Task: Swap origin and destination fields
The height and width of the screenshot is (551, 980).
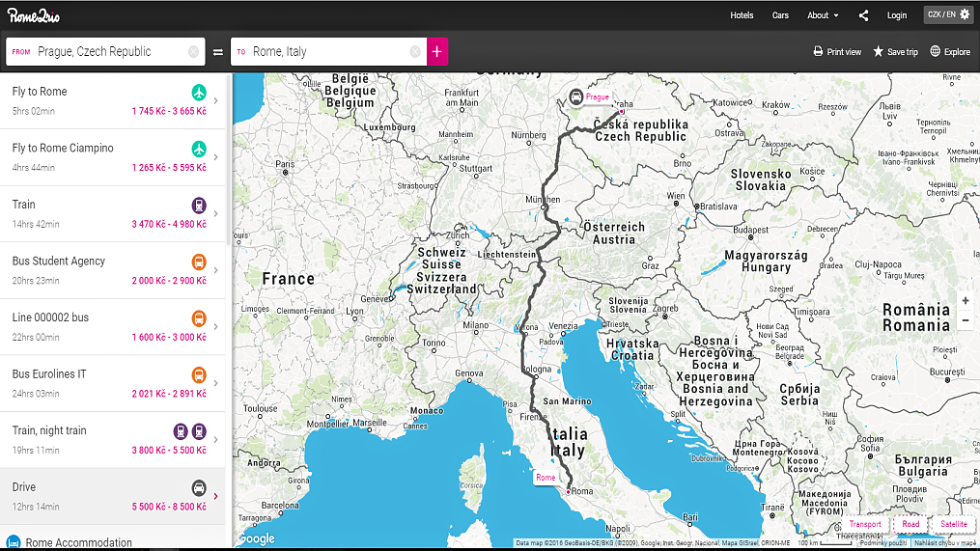Action: pos(218,52)
